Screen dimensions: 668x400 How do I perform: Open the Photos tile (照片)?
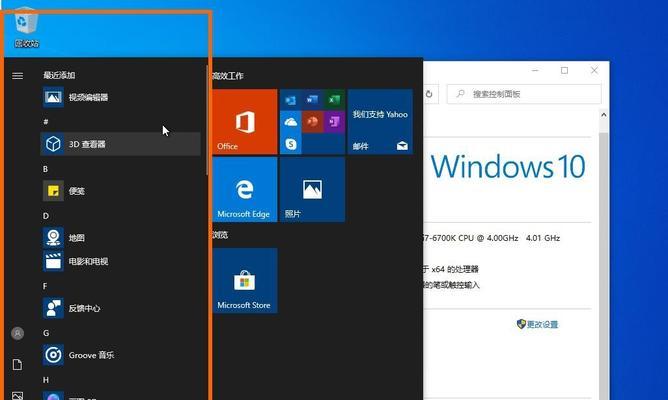[312, 190]
